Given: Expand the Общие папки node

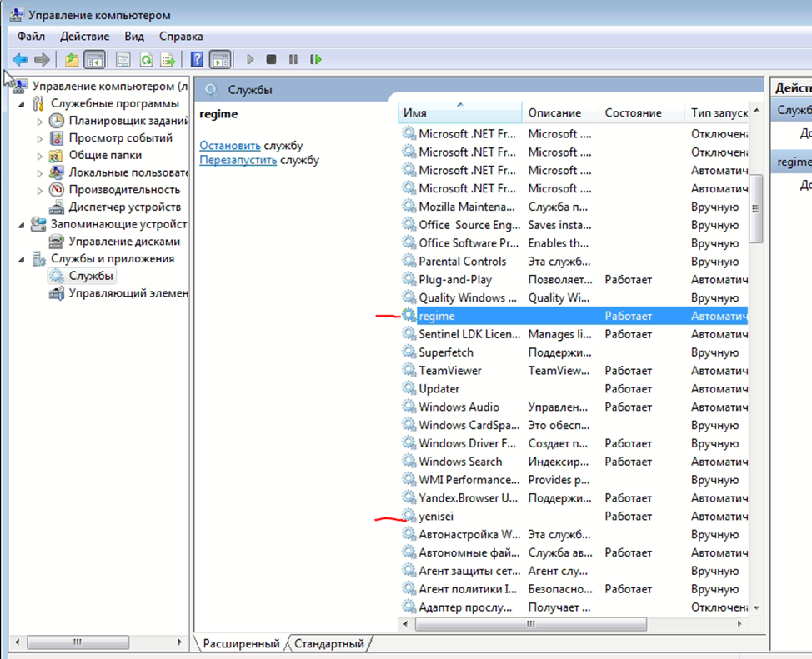Looking at the screenshot, I should pos(39,156).
